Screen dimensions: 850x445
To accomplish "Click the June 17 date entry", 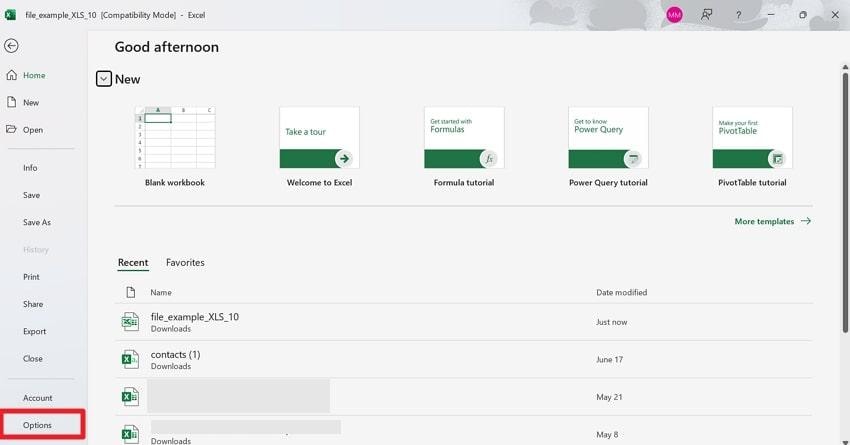I will coord(609,359).
